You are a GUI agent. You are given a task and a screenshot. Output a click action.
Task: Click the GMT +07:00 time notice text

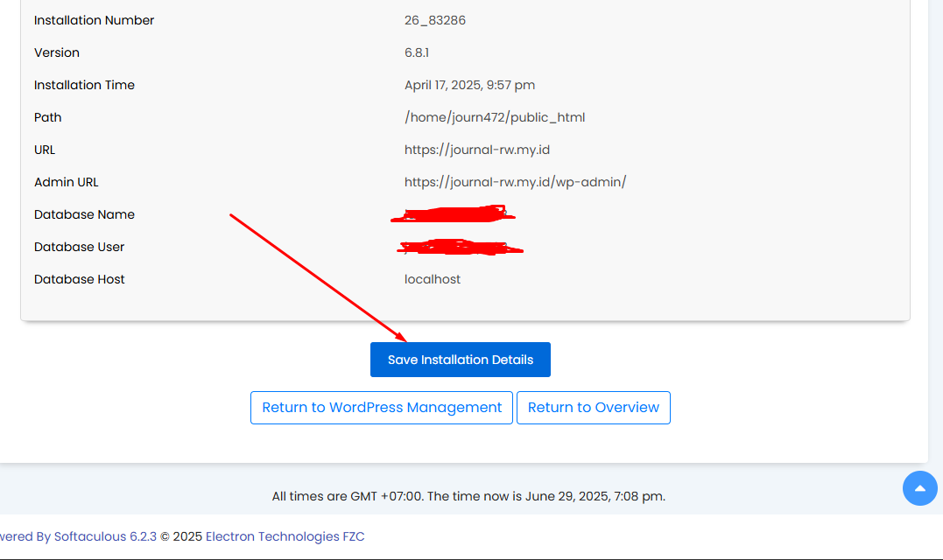click(468, 496)
